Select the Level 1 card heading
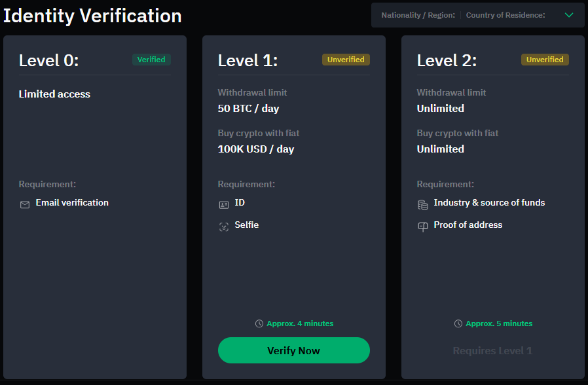The width and height of the screenshot is (588, 385). 248,60
